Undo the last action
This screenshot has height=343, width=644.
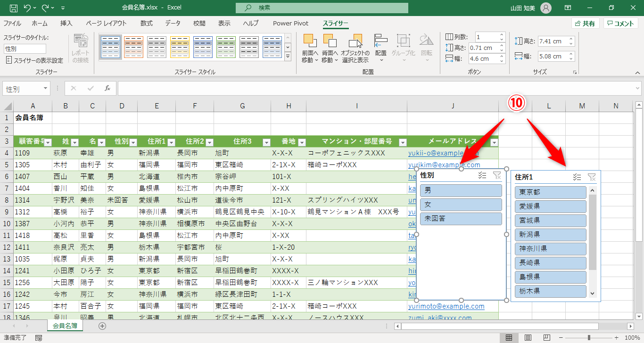(27, 8)
